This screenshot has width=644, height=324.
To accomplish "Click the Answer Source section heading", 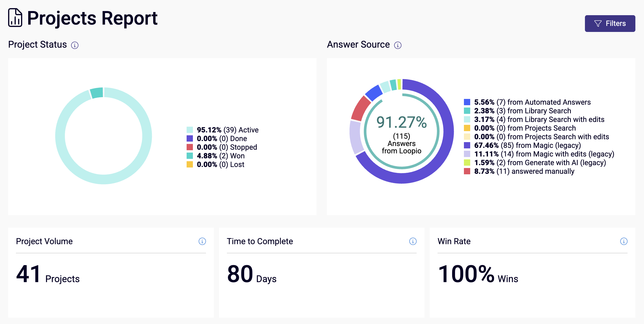I will point(358,45).
